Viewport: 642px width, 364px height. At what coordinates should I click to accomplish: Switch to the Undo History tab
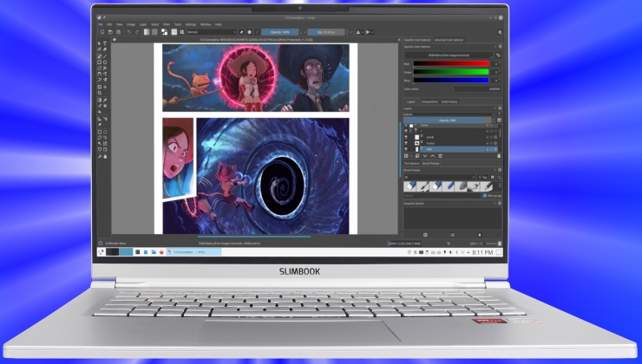click(449, 101)
